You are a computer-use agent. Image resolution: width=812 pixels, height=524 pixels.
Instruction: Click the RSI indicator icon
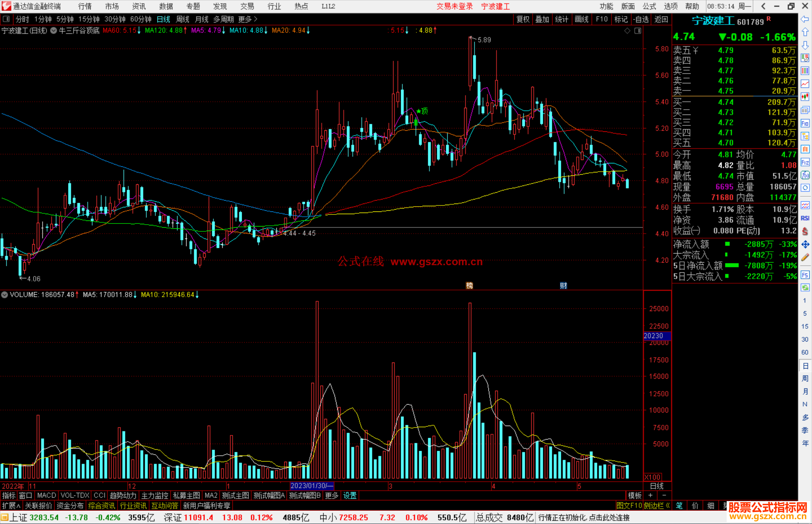[x=805, y=218]
